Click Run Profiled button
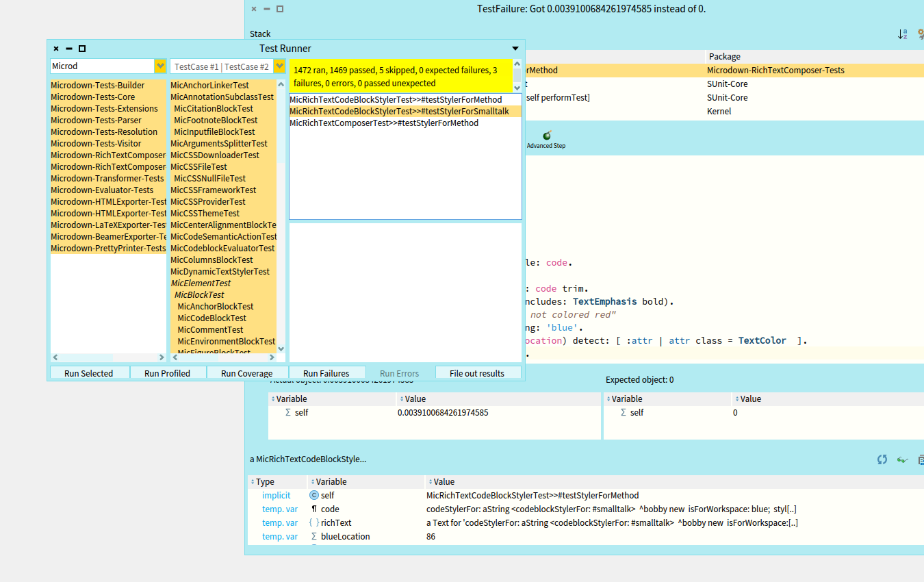This screenshot has width=924, height=582. (168, 373)
